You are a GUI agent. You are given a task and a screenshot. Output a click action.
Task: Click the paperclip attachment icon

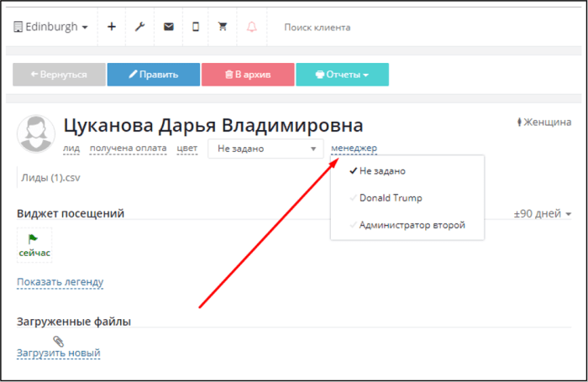(x=58, y=341)
